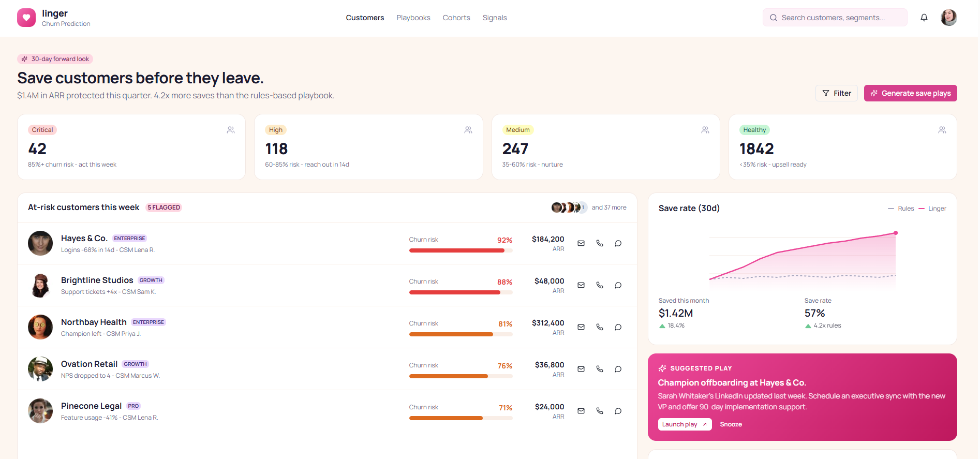Open chat for Pinecone Legal
The height and width of the screenshot is (459, 980).
coord(618,411)
